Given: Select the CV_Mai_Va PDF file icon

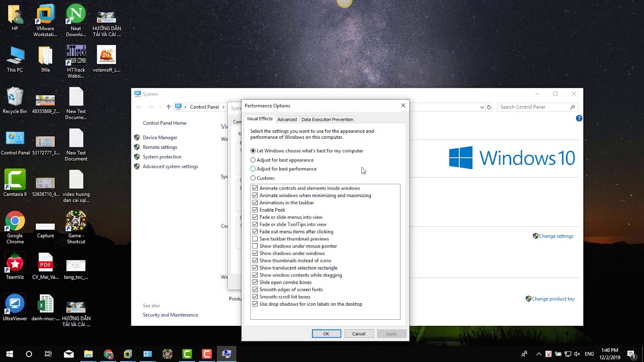Looking at the screenshot, I should 45,266.
